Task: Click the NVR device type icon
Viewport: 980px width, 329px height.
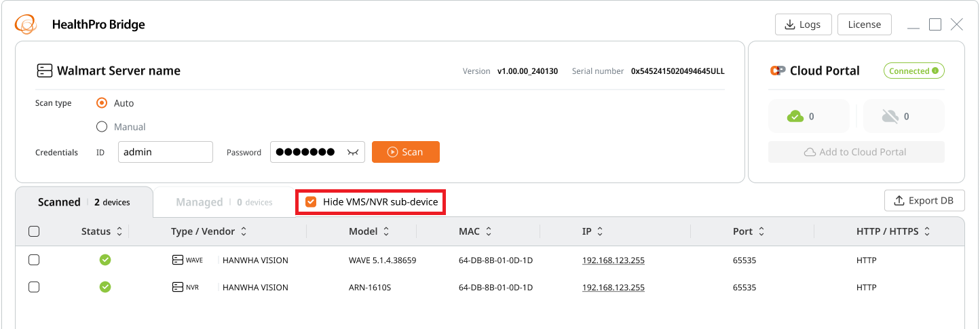Action: [x=178, y=287]
